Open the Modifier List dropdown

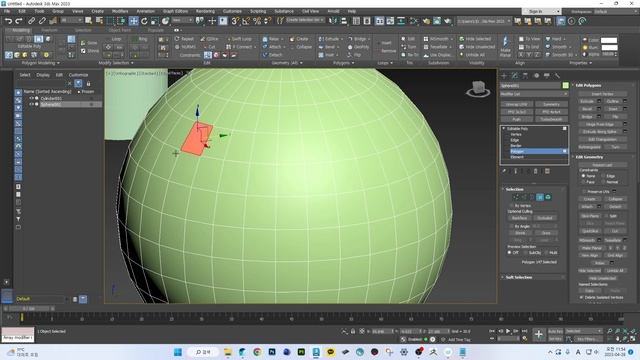pos(534,94)
